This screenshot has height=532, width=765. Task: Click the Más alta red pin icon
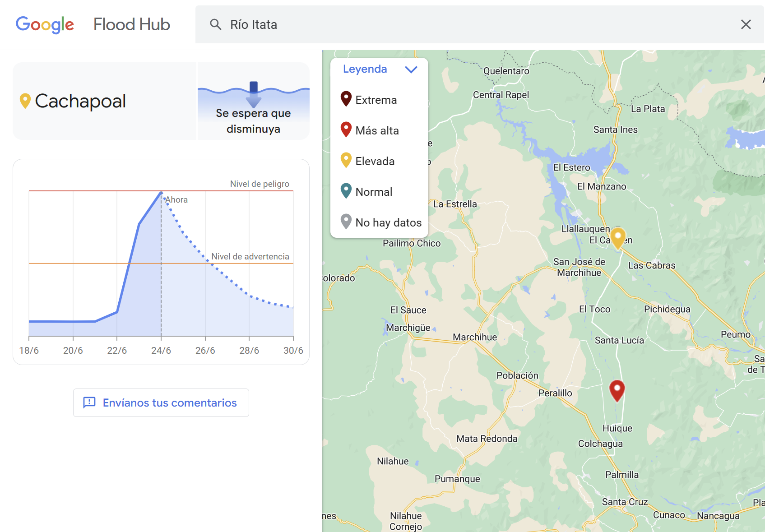point(346,130)
